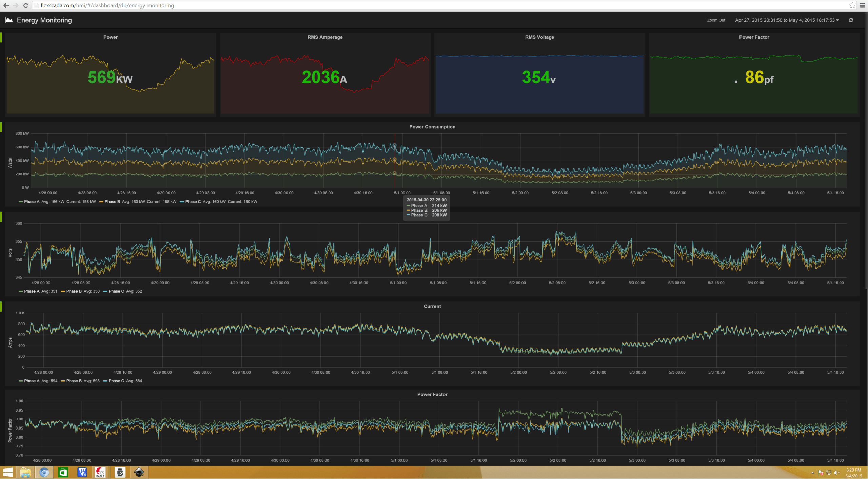Open Inkscape from the taskbar

(x=139, y=472)
